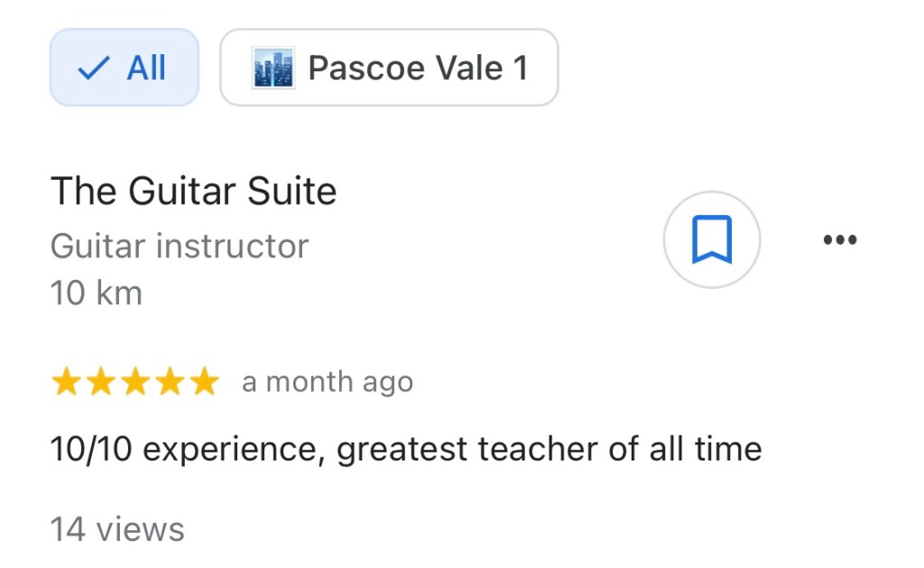Screen dimensions: 924x568
Task: Click the fourth gold star
Action: [169, 382]
